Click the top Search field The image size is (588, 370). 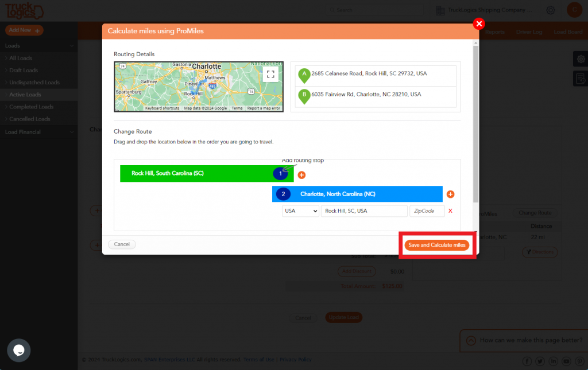point(375,10)
